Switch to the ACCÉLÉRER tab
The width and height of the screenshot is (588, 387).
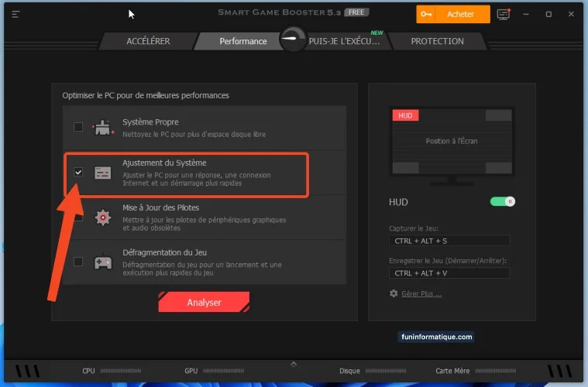coord(148,41)
